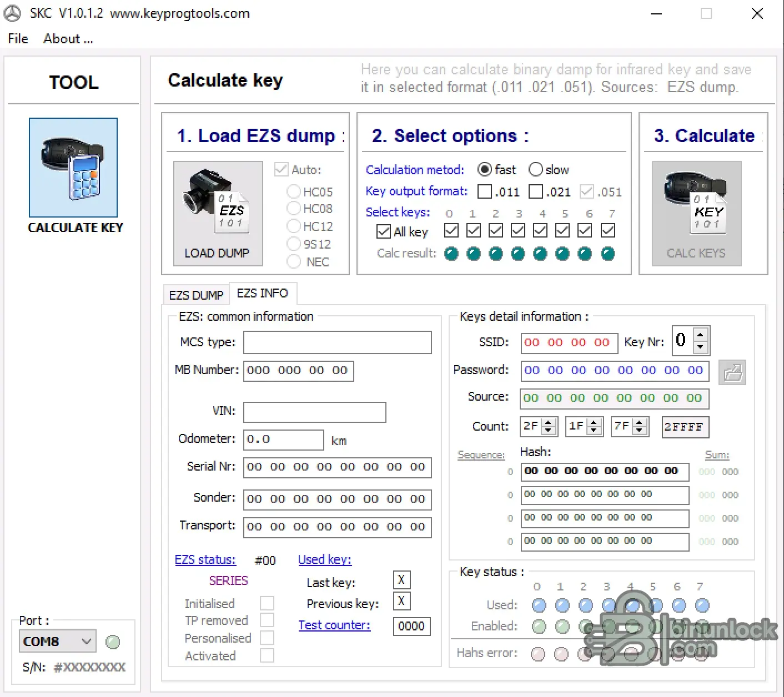Click the Hahs error light for key 0
This screenshot has height=697, width=784.
pyautogui.click(x=538, y=654)
